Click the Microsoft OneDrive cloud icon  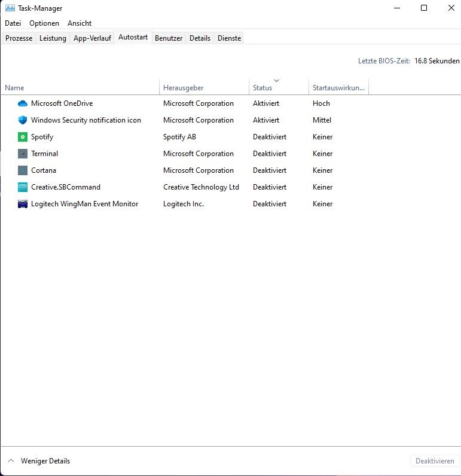pos(23,103)
